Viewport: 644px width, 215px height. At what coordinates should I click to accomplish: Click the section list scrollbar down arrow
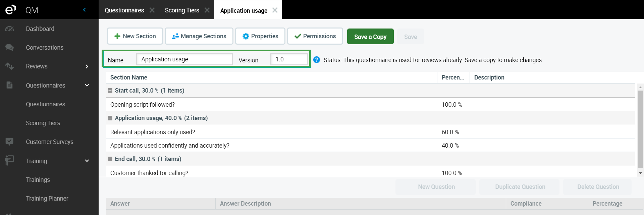[640, 173]
